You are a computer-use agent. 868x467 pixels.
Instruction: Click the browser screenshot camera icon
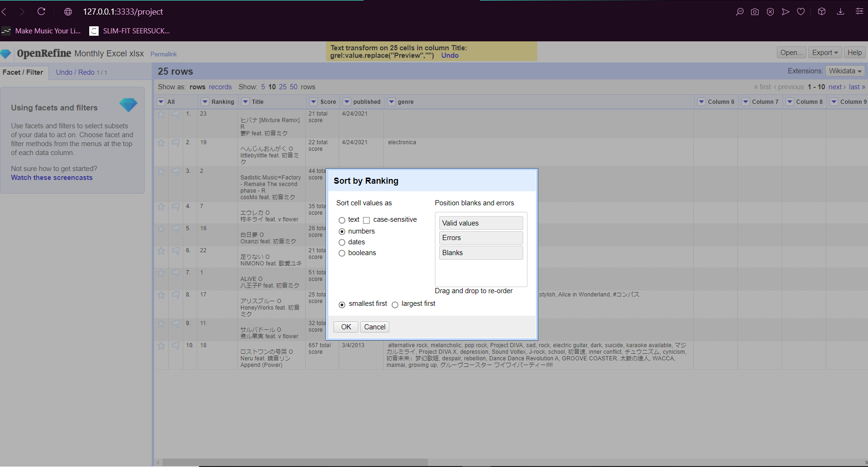tap(754, 12)
